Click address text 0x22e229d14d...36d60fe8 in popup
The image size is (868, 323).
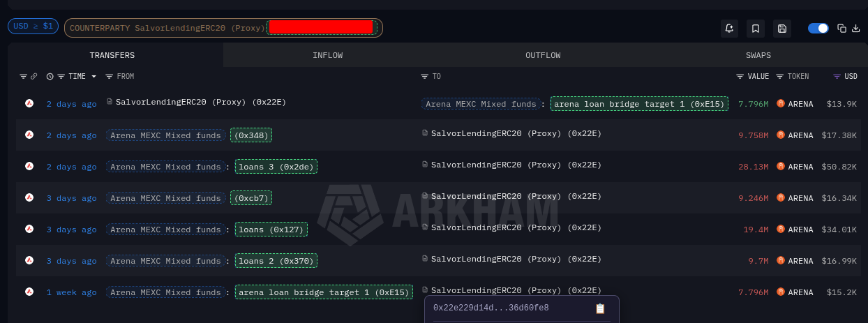tap(491, 308)
